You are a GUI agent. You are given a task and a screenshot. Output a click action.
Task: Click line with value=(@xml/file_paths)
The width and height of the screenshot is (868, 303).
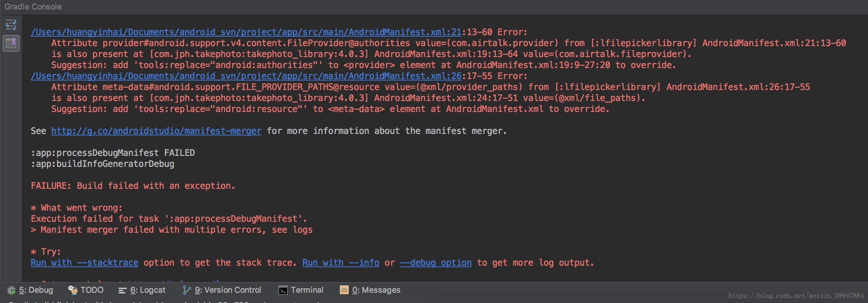click(348, 98)
